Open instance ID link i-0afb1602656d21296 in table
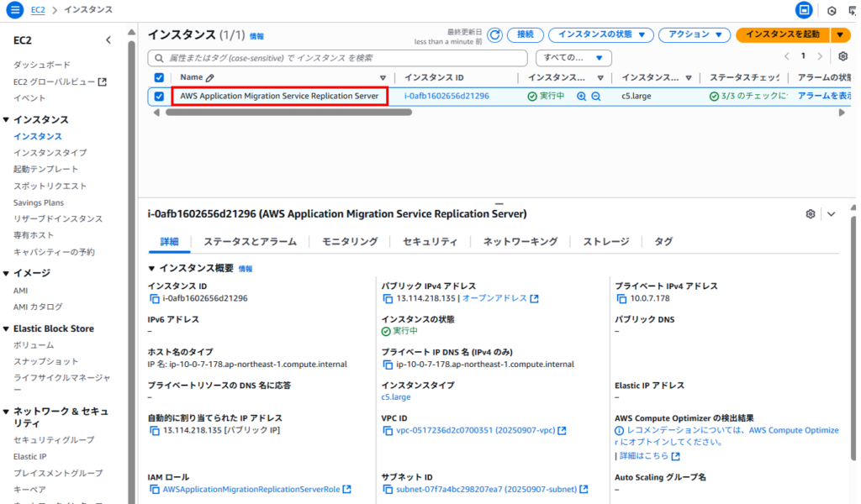 446,96
